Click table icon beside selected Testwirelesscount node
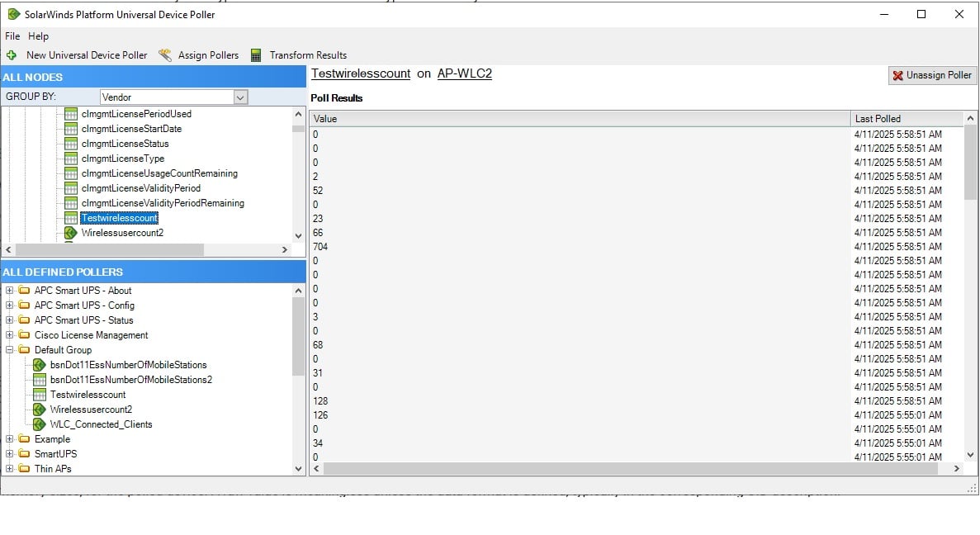 71,218
